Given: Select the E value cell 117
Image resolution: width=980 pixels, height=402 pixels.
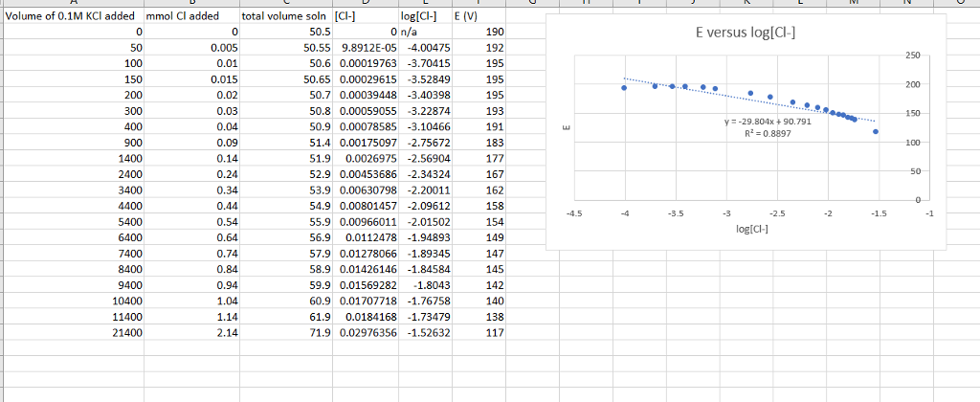Looking at the screenshot, I should (479, 333).
